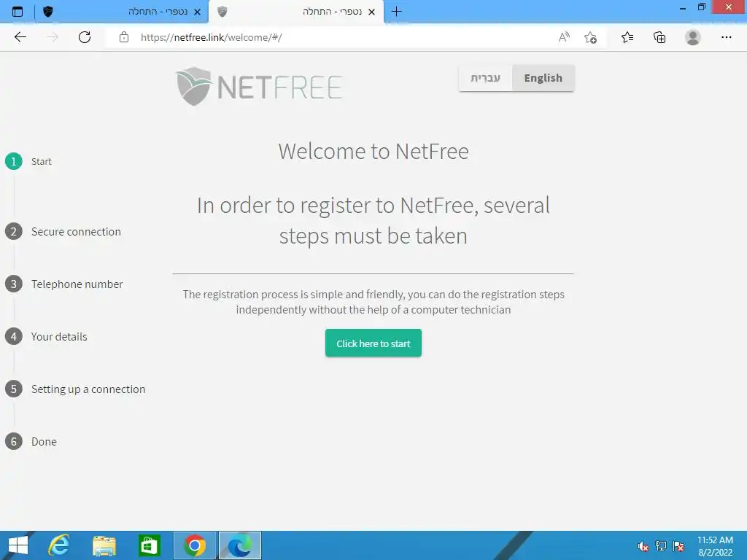Select step 6 Done
The image size is (747, 560).
(31, 441)
